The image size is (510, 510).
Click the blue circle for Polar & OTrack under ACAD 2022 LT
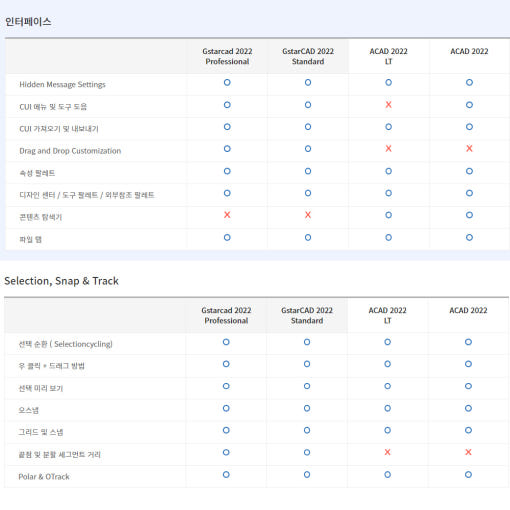[387, 475]
